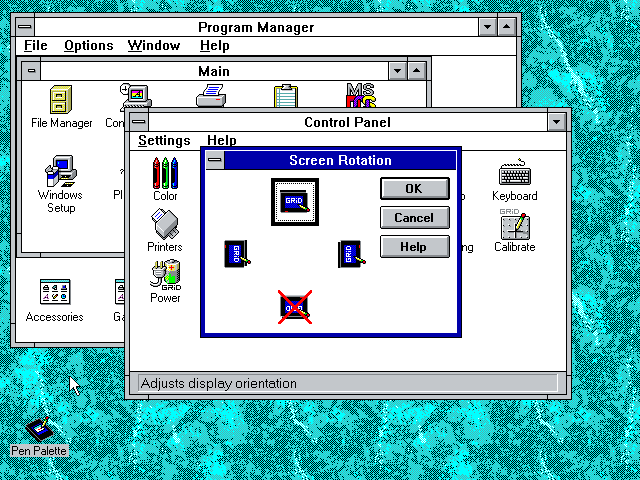Confirm rotation with the OK button
The height and width of the screenshot is (480, 640).
[415, 189]
